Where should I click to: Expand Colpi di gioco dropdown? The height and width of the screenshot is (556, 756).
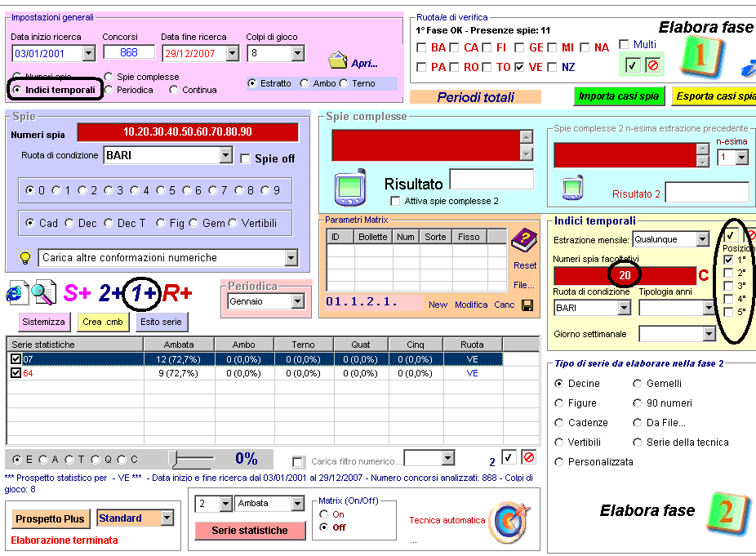point(298,53)
